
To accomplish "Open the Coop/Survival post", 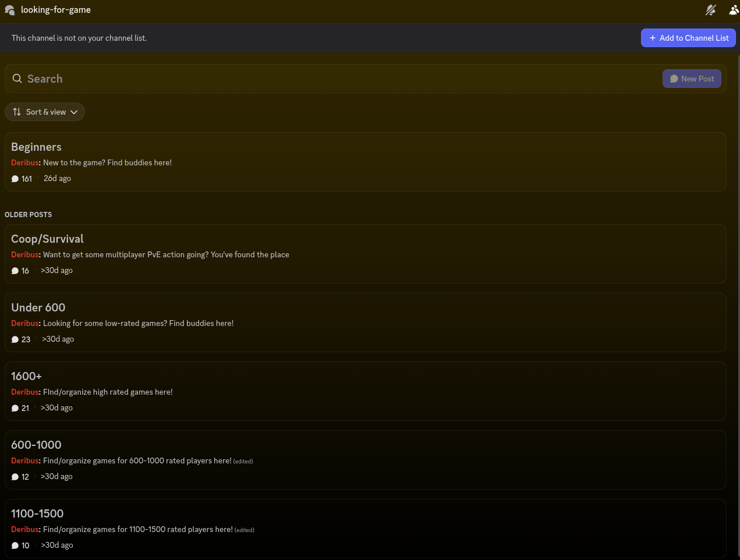I will [366, 254].
